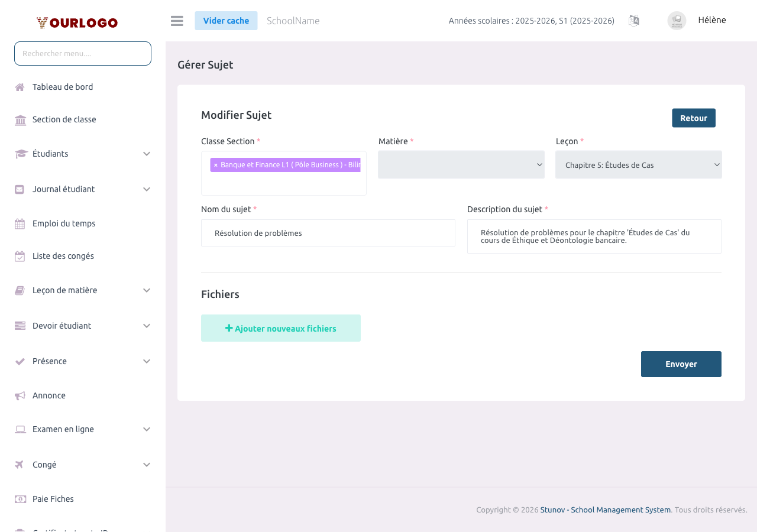Click the Vider cache button
This screenshot has width=757, height=532.
coord(226,21)
